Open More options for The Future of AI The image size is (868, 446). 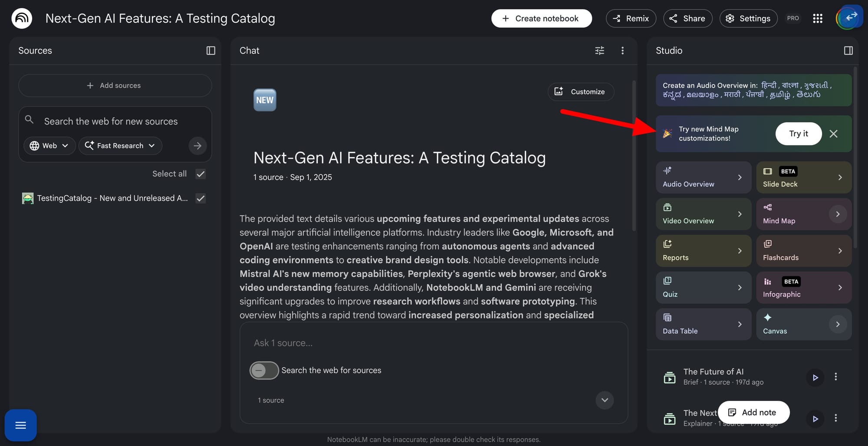click(x=835, y=377)
